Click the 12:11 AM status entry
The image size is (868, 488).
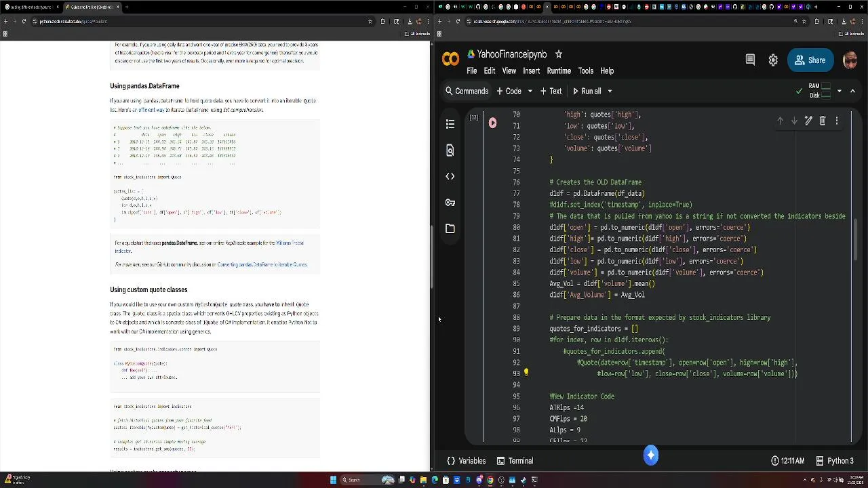point(788,461)
